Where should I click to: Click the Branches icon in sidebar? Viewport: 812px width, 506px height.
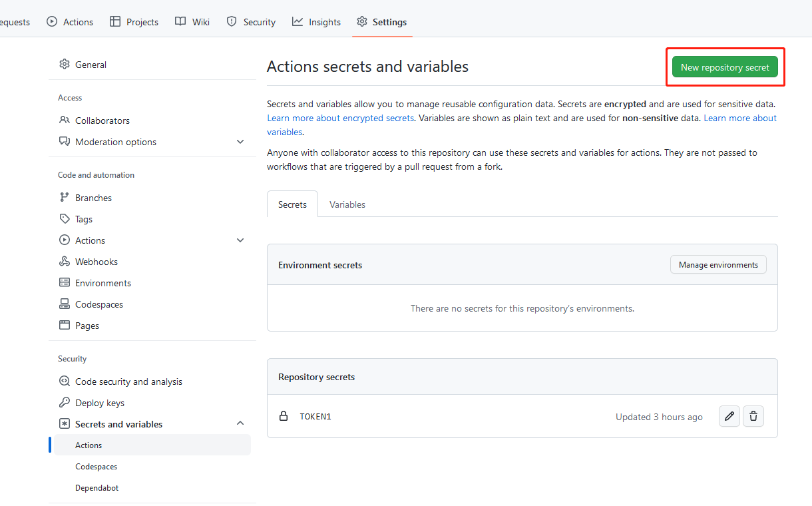tap(65, 198)
